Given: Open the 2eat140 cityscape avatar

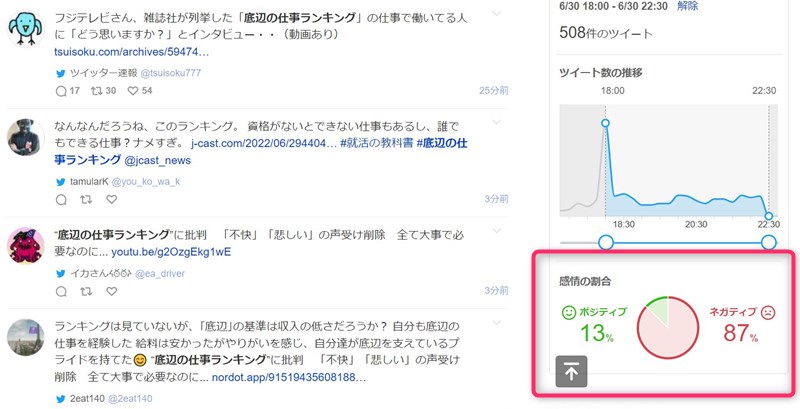Looking at the screenshot, I should 26,338.
